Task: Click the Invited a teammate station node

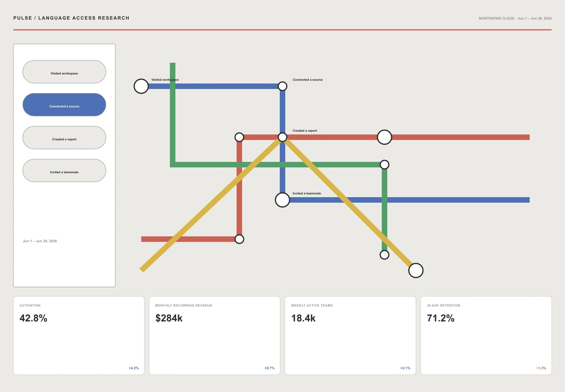Action: point(282,200)
